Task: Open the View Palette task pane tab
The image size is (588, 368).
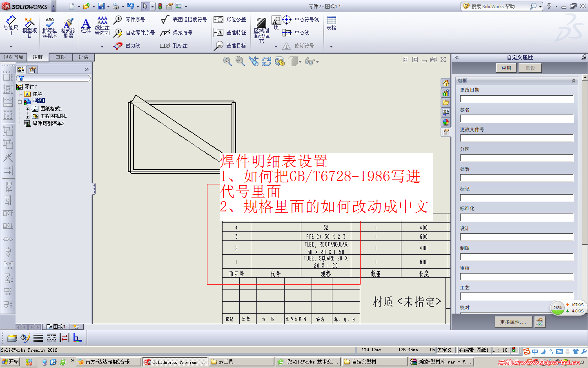Action: [445, 112]
